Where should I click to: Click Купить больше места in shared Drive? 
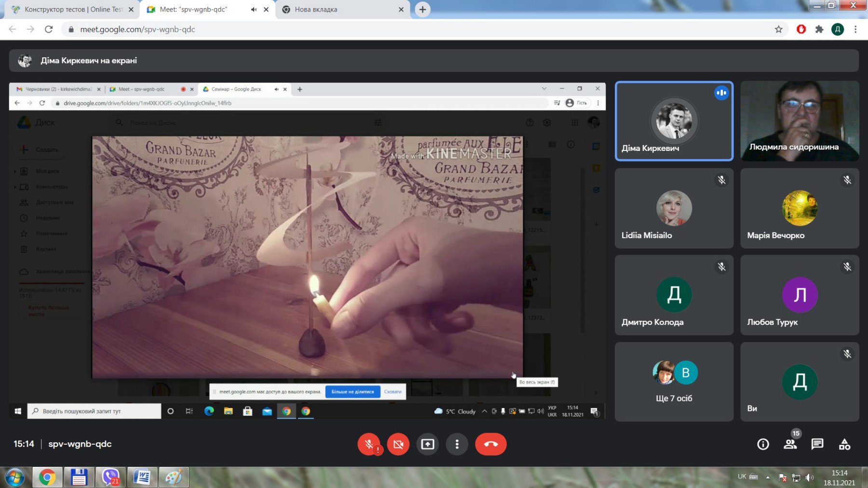pyautogui.click(x=48, y=311)
